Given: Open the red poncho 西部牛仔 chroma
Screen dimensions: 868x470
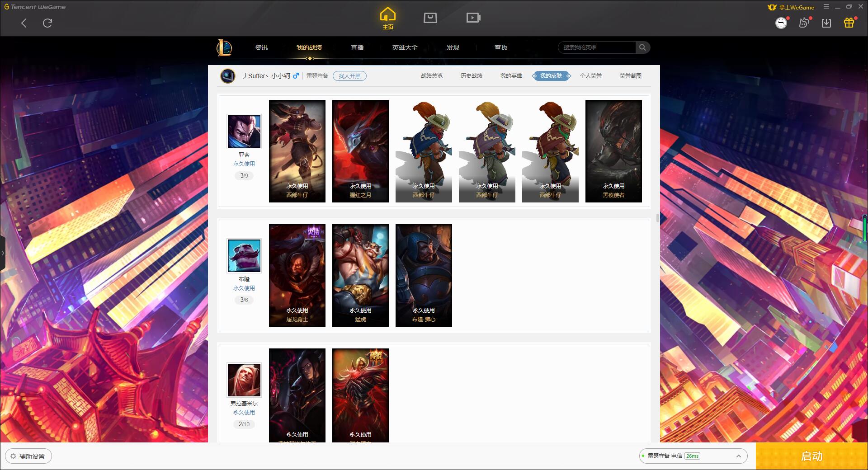Looking at the screenshot, I should point(550,151).
